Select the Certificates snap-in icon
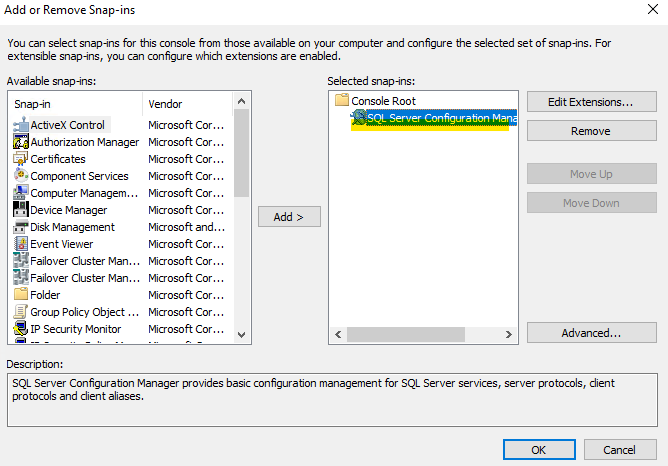Viewport: 668px width, 466px height. click(21, 159)
